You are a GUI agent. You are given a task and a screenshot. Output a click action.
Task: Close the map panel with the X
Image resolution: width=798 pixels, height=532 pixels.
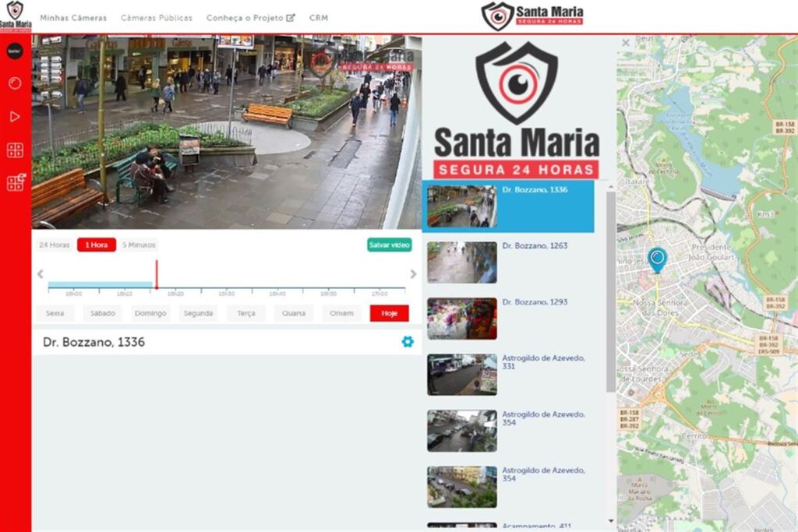click(626, 44)
